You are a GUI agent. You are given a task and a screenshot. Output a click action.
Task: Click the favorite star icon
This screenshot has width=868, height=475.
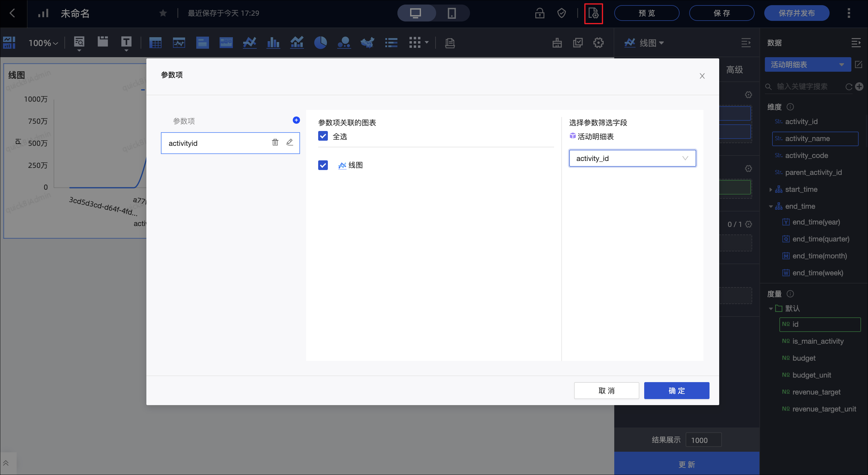pyautogui.click(x=163, y=13)
